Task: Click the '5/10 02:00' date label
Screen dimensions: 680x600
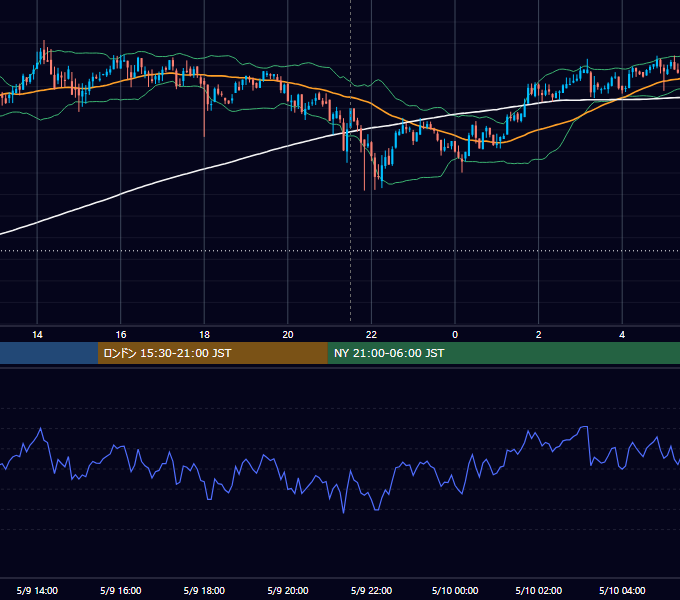Action: pos(539,590)
